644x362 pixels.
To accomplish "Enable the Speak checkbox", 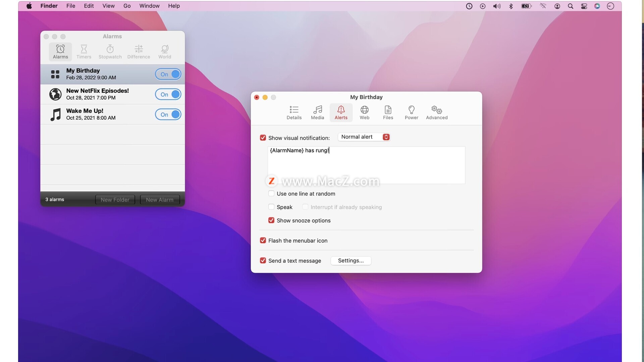I will click(271, 207).
